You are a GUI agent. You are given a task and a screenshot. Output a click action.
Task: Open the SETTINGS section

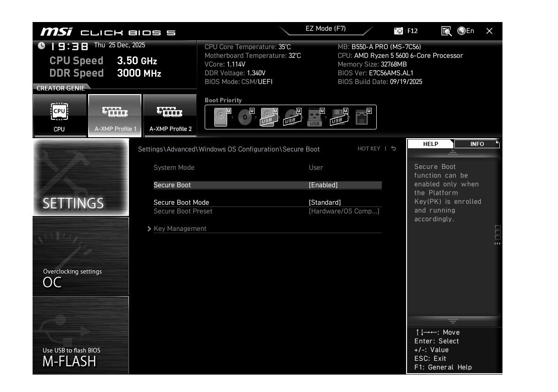[81, 177]
